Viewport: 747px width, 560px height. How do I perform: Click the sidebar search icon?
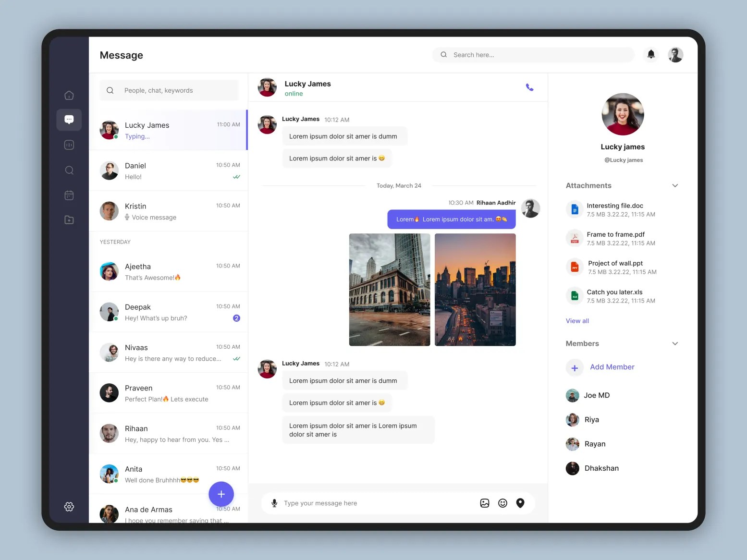[69, 170]
